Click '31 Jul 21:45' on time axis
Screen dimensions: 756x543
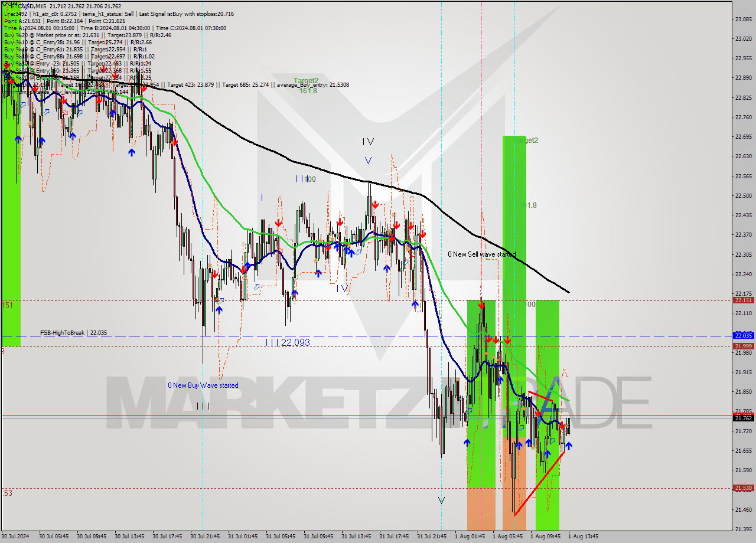pos(432,537)
